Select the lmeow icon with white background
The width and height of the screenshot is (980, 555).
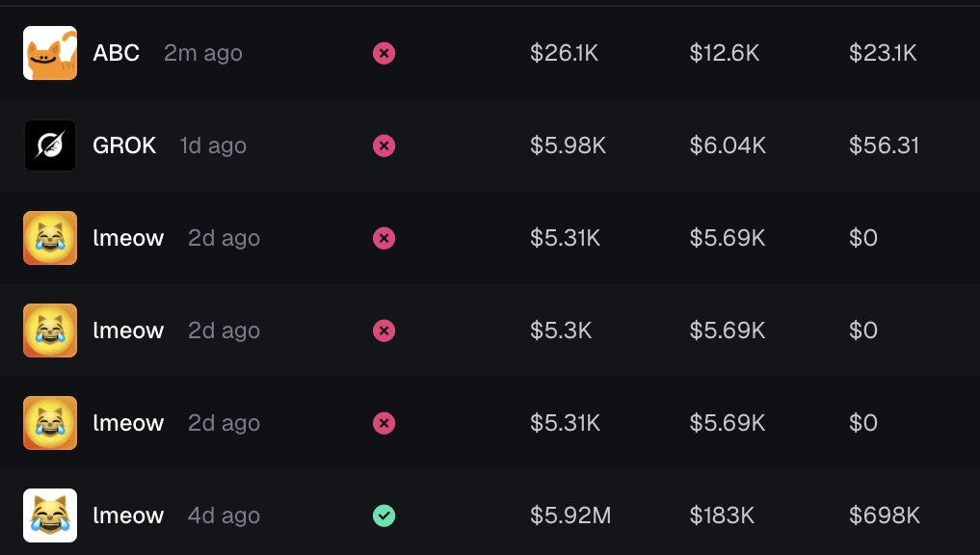tap(50, 515)
